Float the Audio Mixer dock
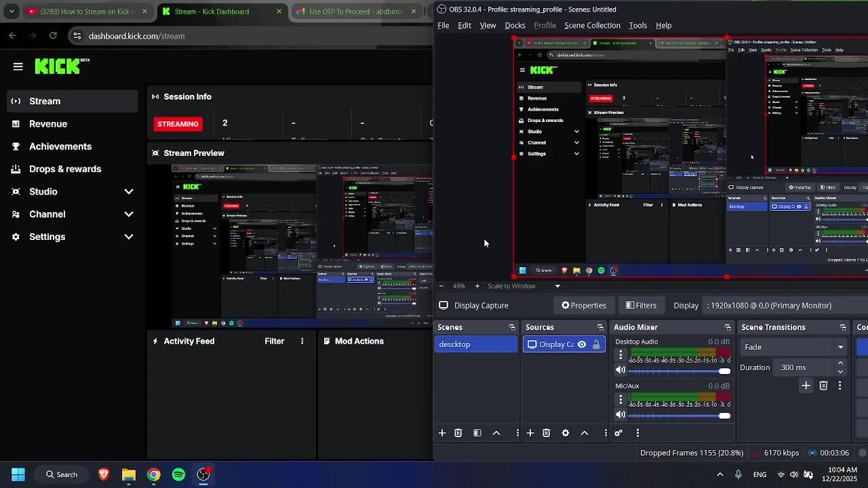Screen dimensions: 868x488 point(728,327)
